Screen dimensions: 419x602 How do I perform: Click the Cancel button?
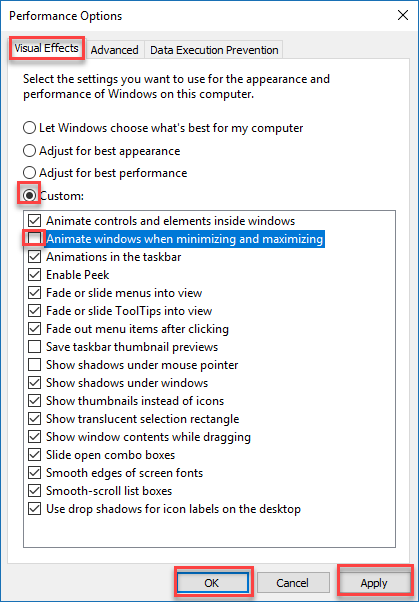[293, 583]
